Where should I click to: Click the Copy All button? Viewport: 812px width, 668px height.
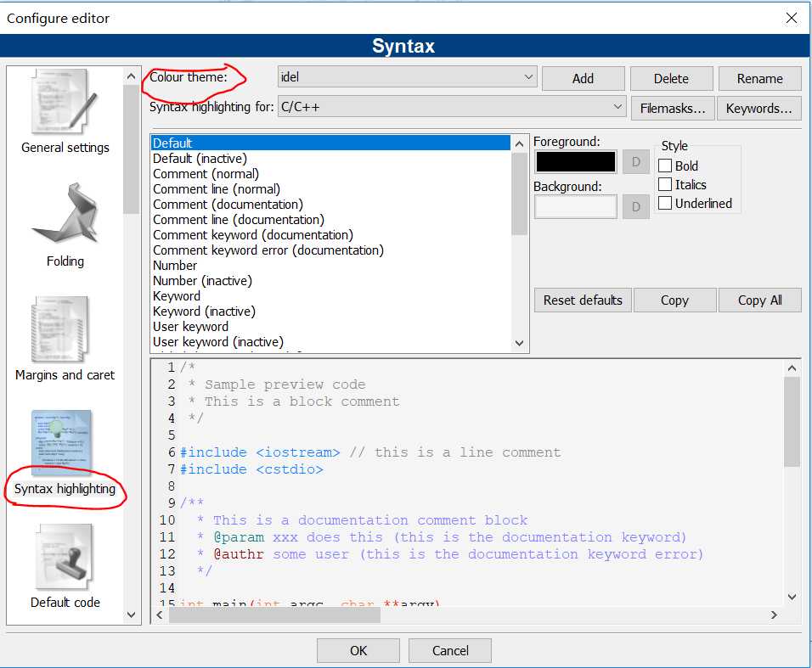759,300
